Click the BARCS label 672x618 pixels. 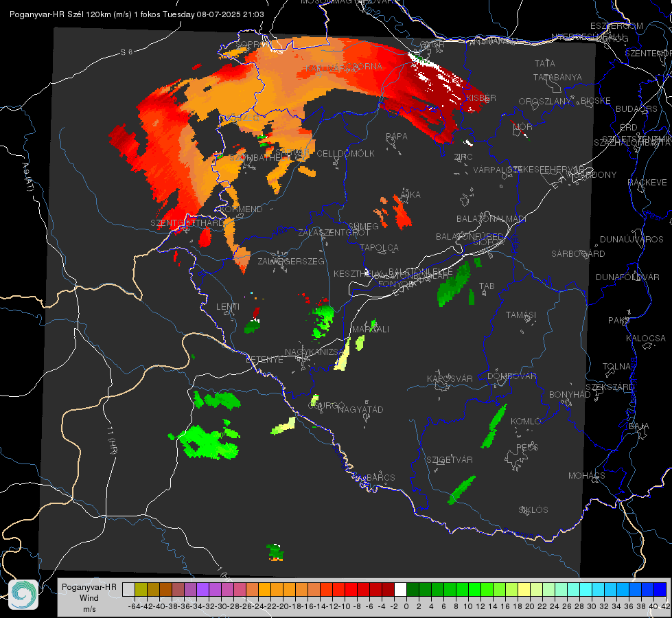380,477
